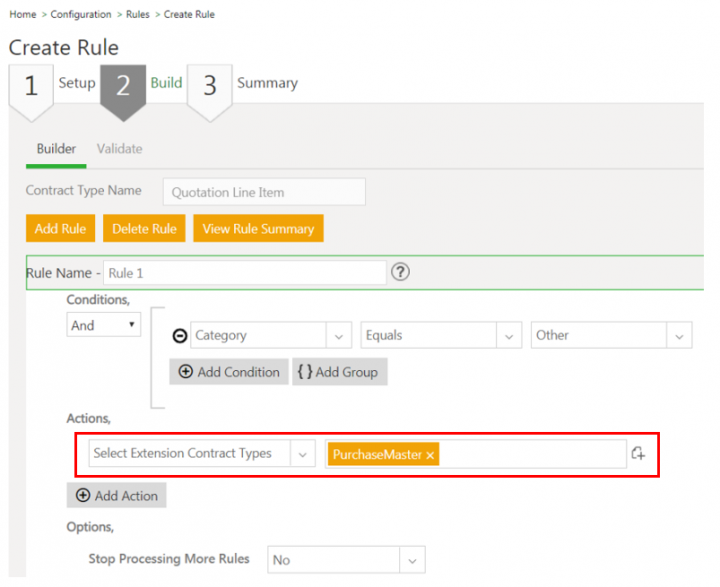720x587 pixels.
Task: Click the Rule Name input field
Action: (x=244, y=273)
